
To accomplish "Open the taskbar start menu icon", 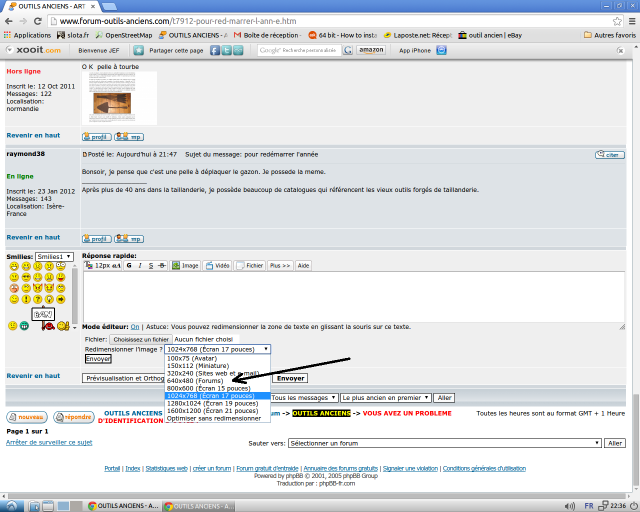I will (x=11, y=506).
